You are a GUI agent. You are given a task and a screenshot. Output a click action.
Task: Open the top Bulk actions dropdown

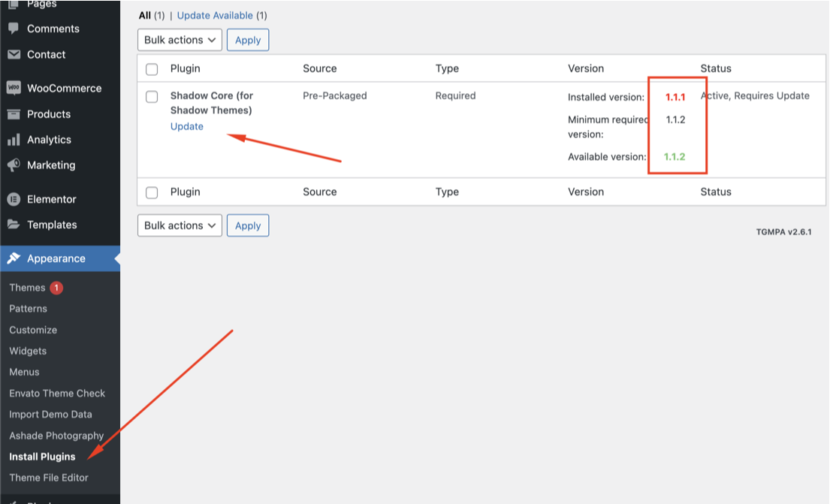tap(180, 40)
